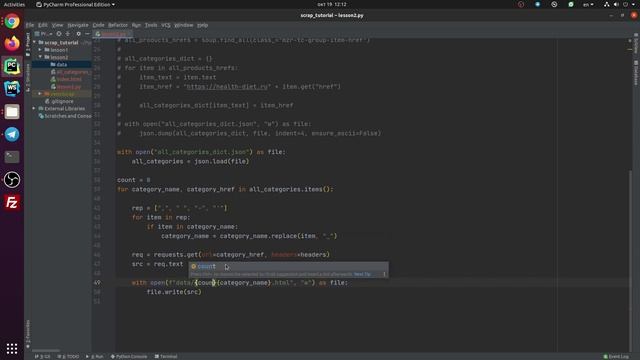Expand the orange venv folder arrow
Image resolution: width=640 pixels, height=360 pixels.
pyautogui.click(x=40, y=94)
